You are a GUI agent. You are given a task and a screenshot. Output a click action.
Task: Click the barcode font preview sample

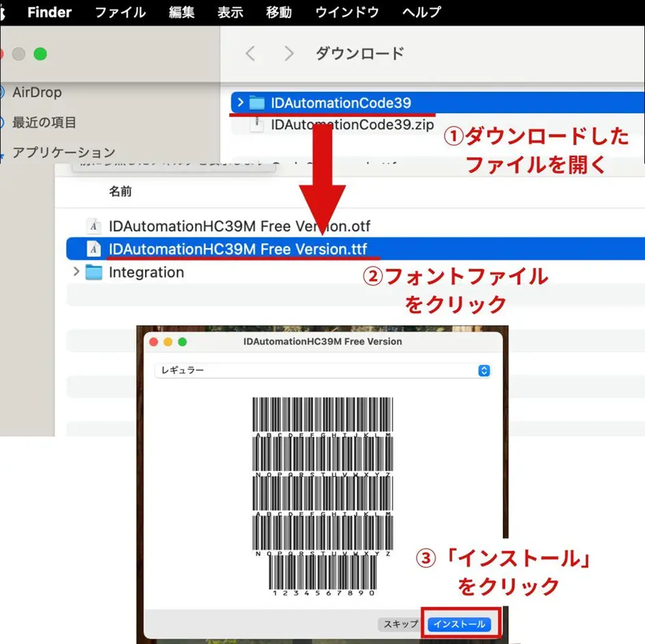pos(323,496)
